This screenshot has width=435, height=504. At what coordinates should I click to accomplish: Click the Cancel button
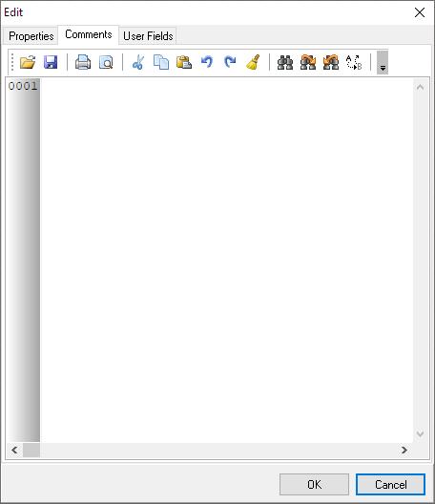point(391,484)
